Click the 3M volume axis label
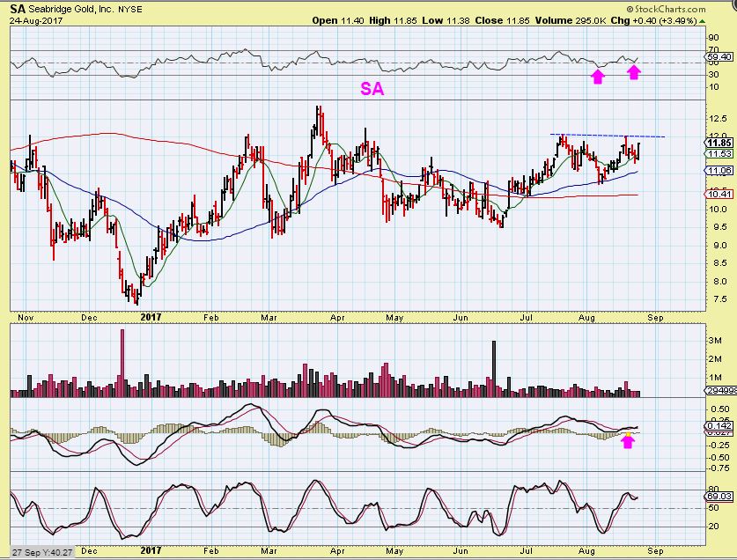Image resolution: width=737 pixels, height=560 pixels. click(716, 341)
